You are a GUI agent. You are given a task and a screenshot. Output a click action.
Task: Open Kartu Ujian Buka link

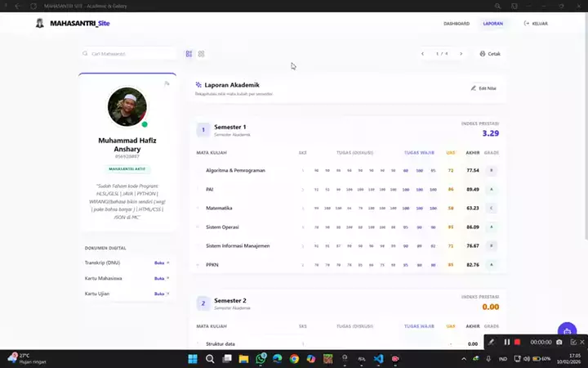point(162,294)
